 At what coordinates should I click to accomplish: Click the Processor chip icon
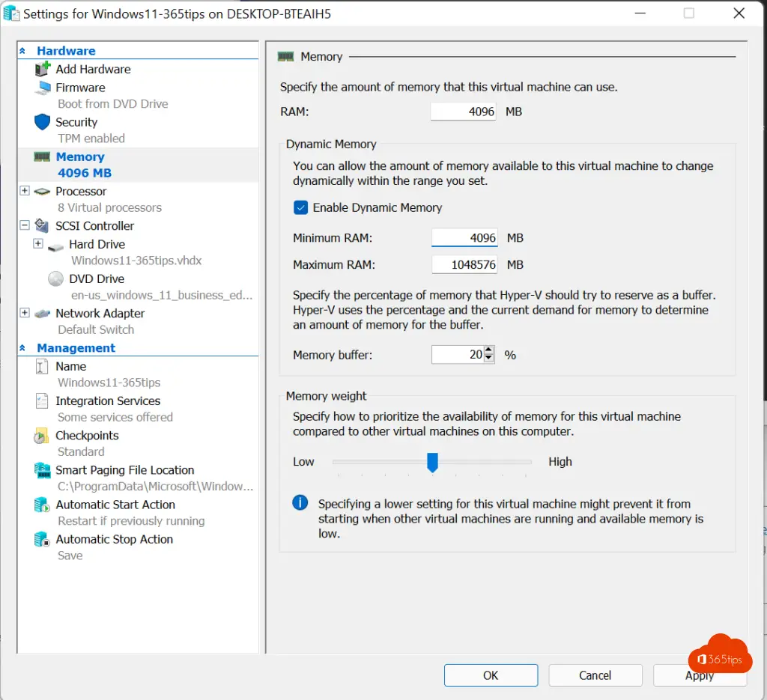tap(42, 192)
